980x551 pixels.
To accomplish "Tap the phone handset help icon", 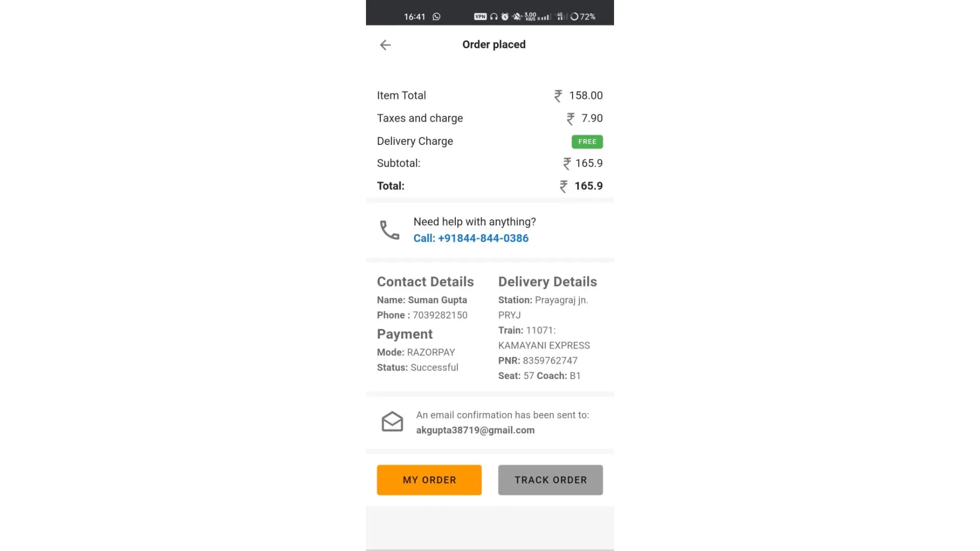I will click(390, 230).
